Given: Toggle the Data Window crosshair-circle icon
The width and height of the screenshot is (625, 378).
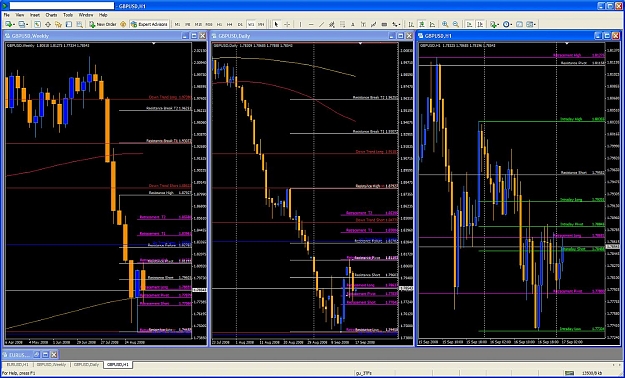Looking at the screenshot, I should point(48,24).
